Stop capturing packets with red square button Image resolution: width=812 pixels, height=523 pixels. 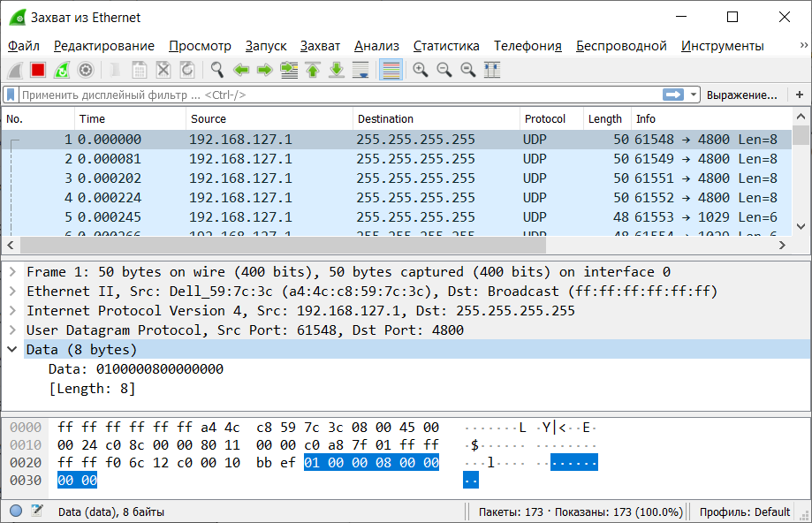pos(38,70)
